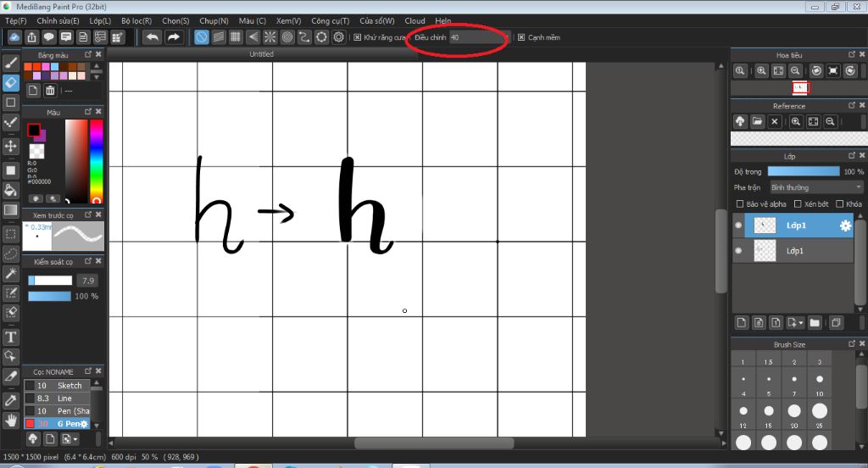
Task: Select the Eraser tool
Action: [x=10, y=82]
